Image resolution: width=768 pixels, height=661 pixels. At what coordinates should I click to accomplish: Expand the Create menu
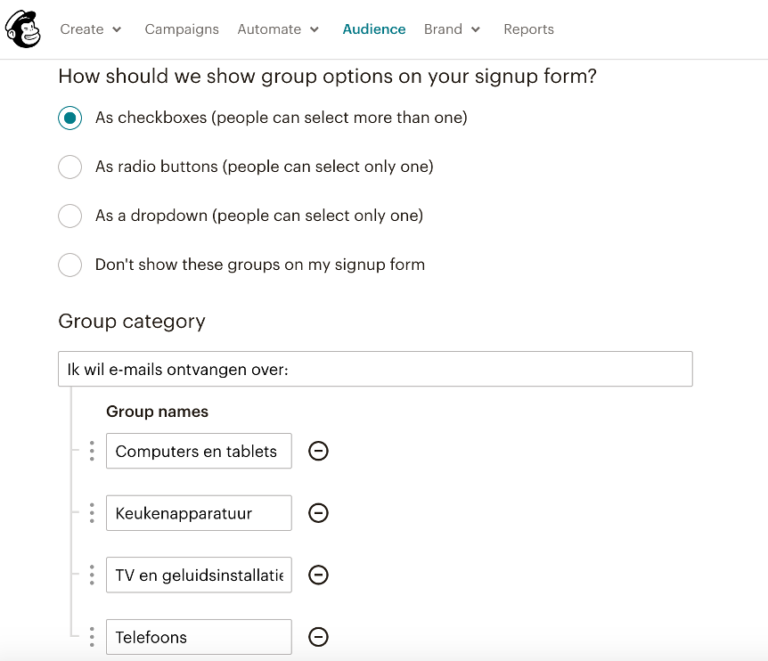coord(90,29)
